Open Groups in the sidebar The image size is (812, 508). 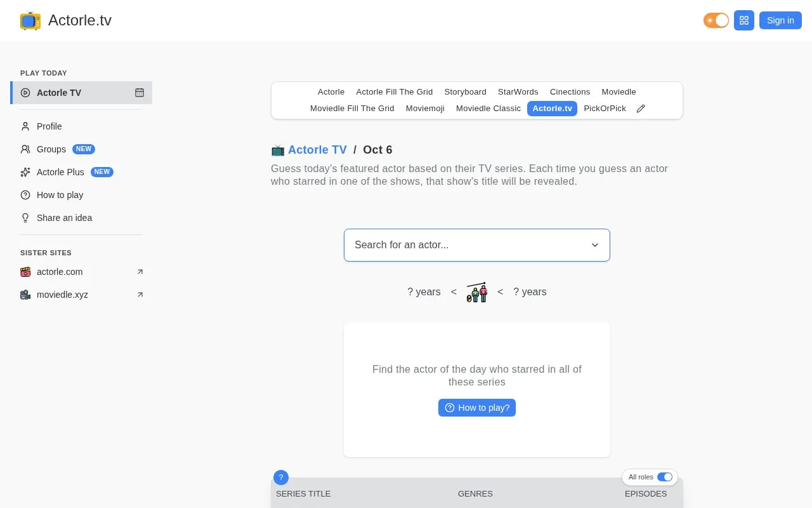click(x=81, y=149)
